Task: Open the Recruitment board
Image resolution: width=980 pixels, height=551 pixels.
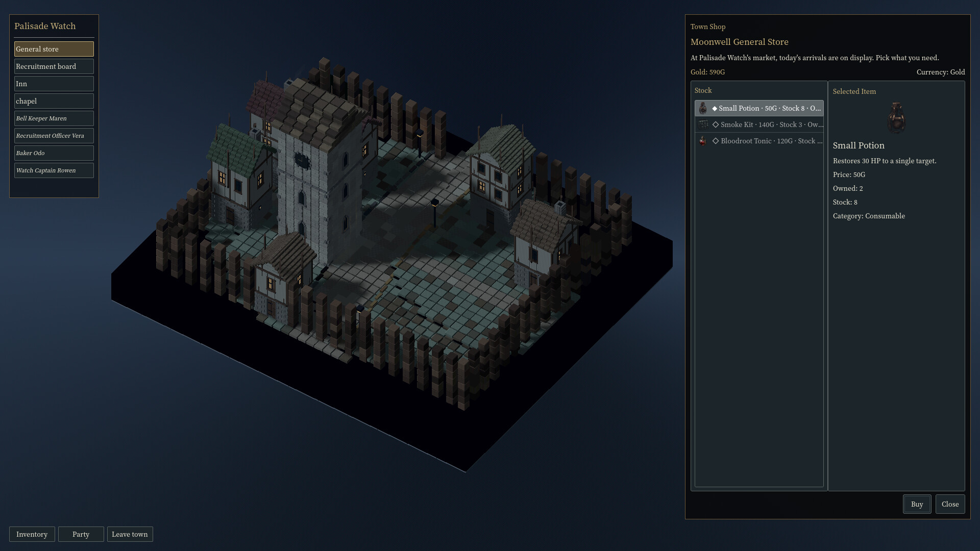Action: [x=54, y=66]
